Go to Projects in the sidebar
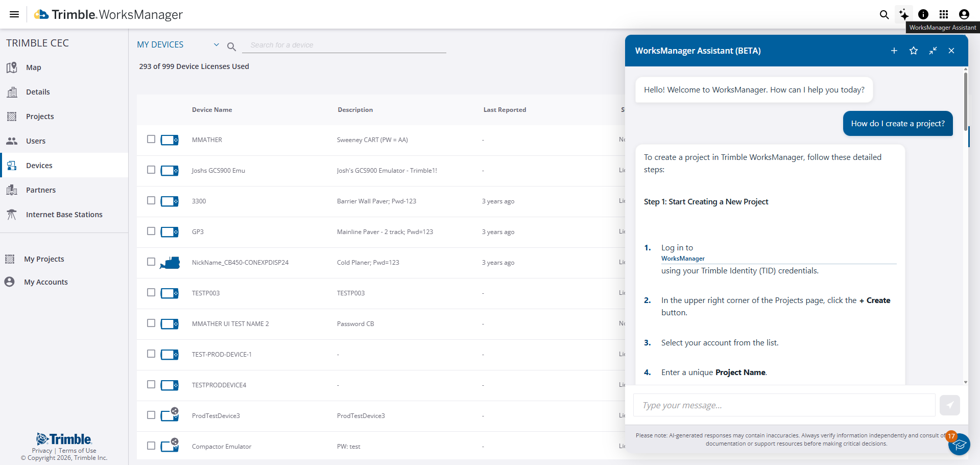The height and width of the screenshot is (465, 980). coord(64,117)
